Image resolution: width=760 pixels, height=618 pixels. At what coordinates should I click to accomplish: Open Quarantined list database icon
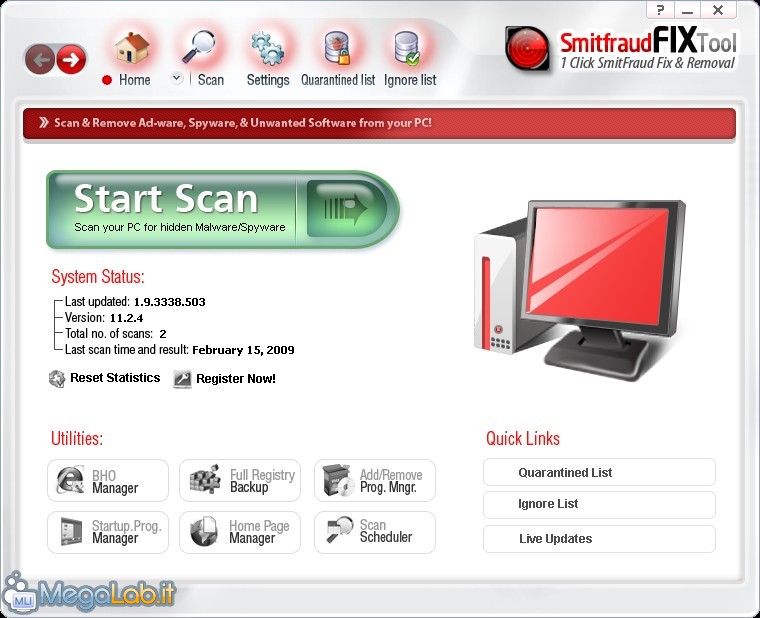coord(337,48)
